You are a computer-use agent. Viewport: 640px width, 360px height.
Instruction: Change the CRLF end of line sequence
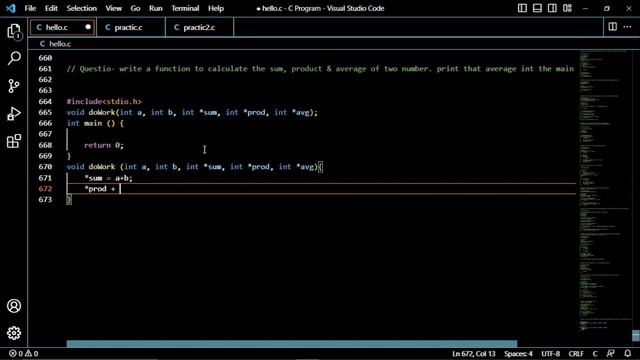(576, 353)
